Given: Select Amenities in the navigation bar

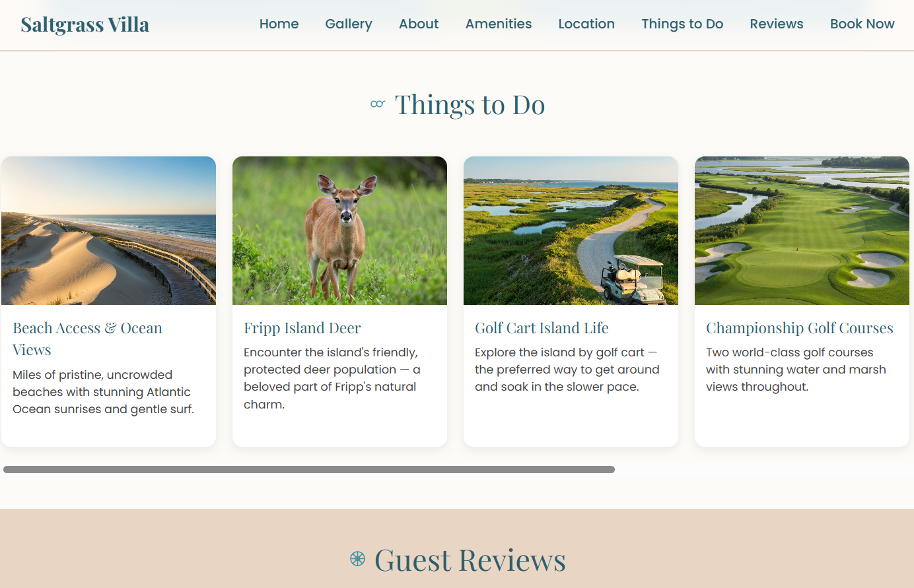Looking at the screenshot, I should pyautogui.click(x=499, y=24).
